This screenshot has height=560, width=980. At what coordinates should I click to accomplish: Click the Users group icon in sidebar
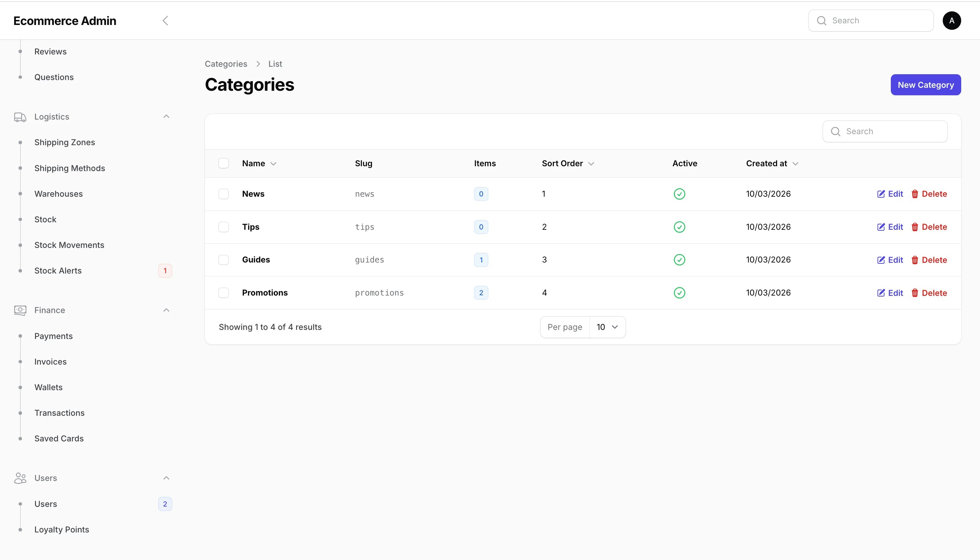(20, 478)
